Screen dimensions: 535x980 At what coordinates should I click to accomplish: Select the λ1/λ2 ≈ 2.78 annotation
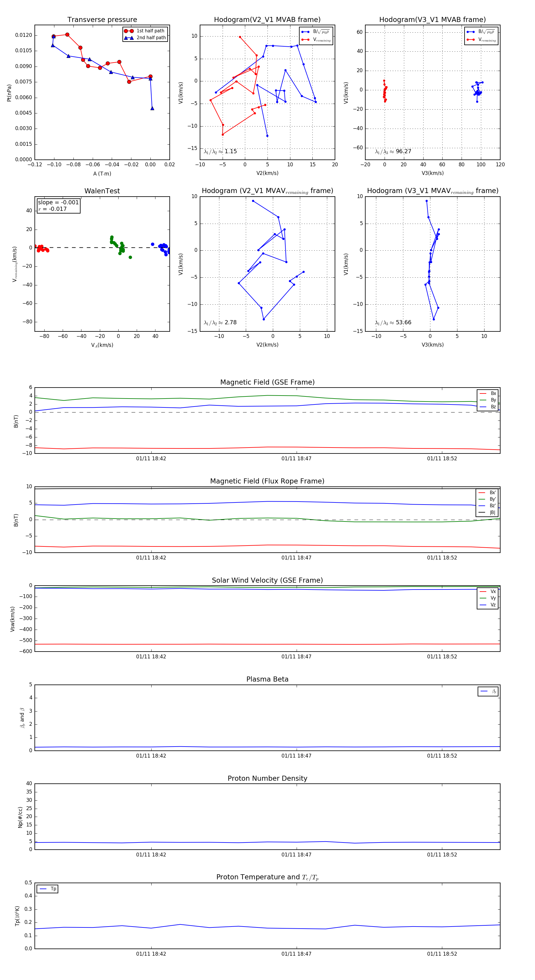pos(220,323)
